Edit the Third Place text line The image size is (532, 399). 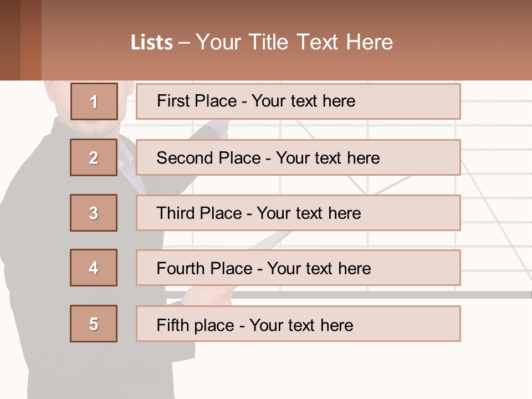point(258,213)
